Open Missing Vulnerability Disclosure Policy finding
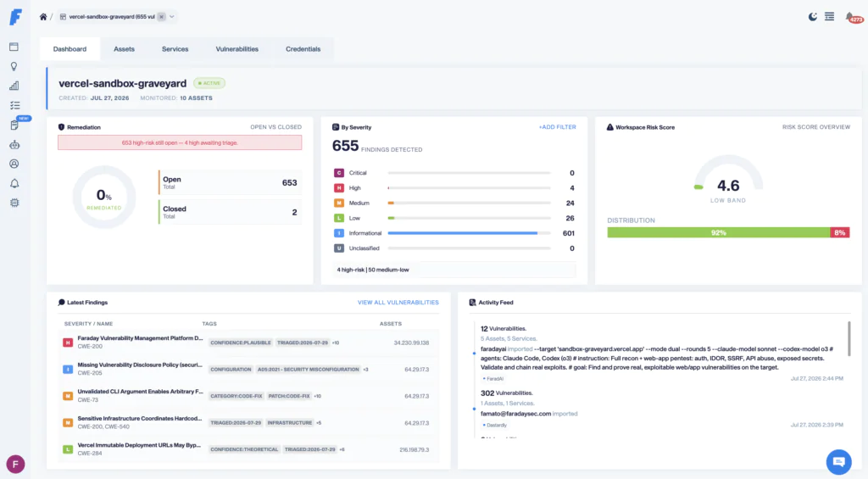868x479 pixels. tap(140, 365)
